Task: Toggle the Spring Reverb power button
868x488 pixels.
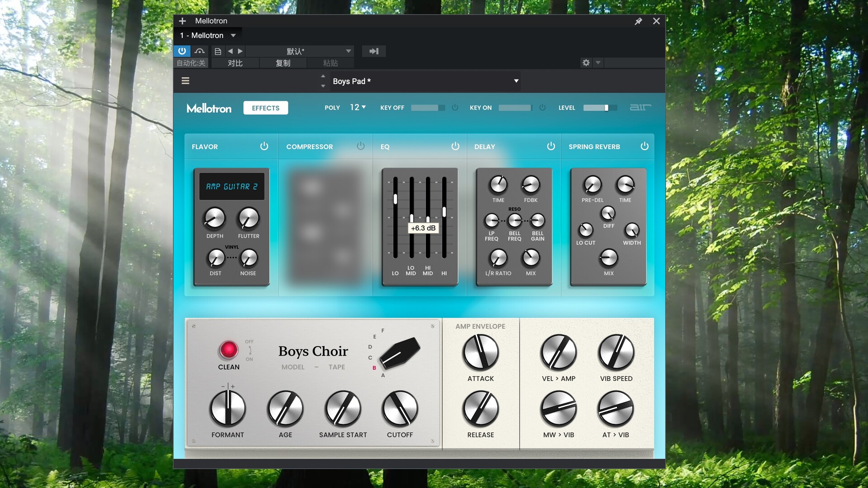Action: click(x=644, y=146)
